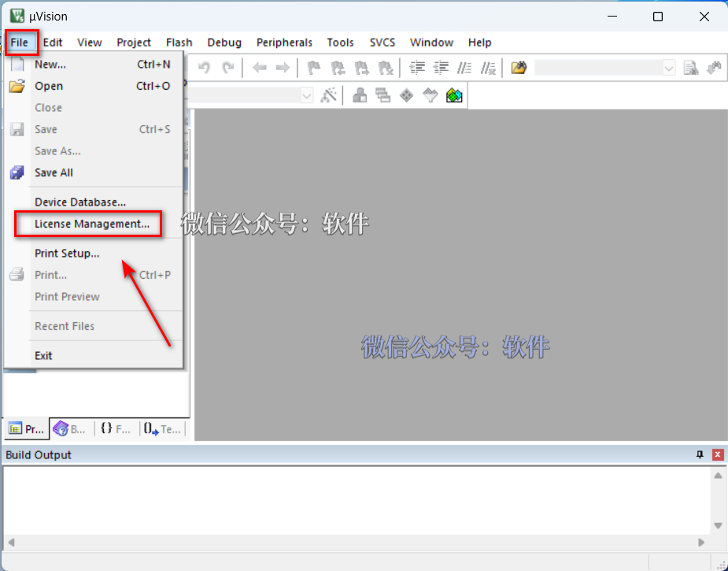The width and height of the screenshot is (728, 571).
Task: Select License Management... menu entry
Action: pyautogui.click(x=93, y=224)
